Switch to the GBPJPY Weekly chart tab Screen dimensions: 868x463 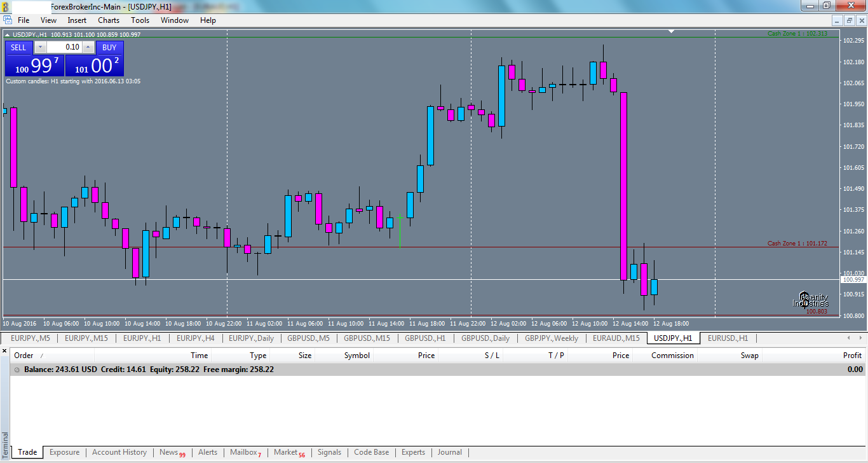550,338
